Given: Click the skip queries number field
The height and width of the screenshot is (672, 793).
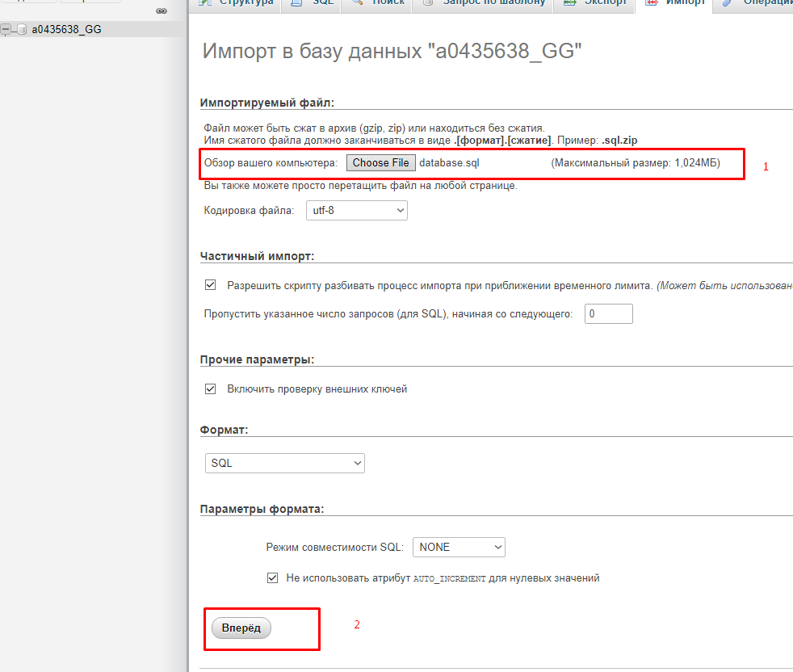Looking at the screenshot, I should [x=608, y=313].
